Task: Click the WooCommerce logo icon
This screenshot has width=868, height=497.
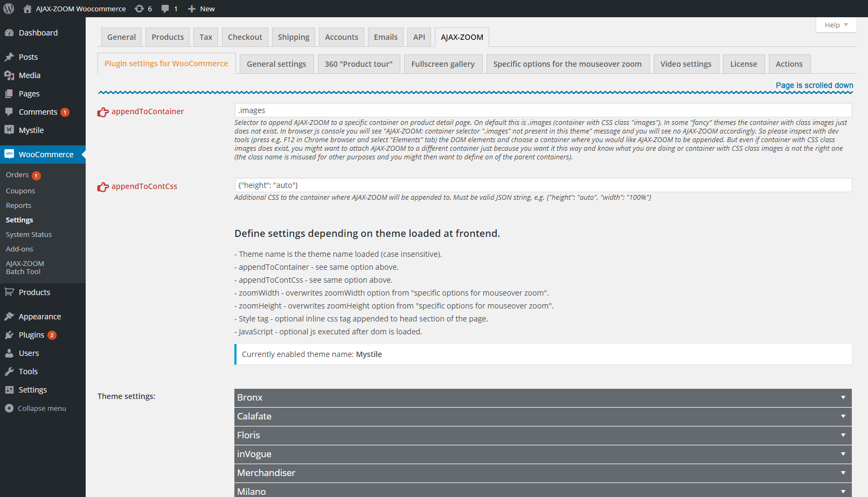Action: pos(9,154)
